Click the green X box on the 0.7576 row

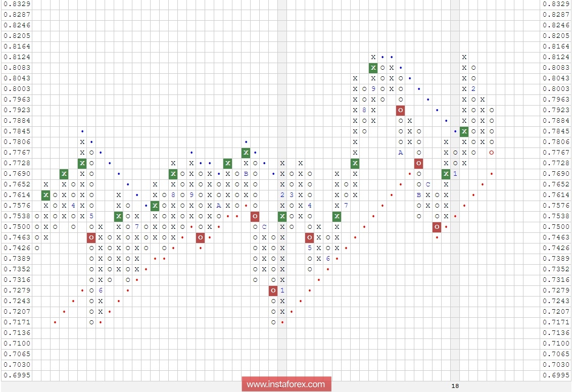[155, 206]
